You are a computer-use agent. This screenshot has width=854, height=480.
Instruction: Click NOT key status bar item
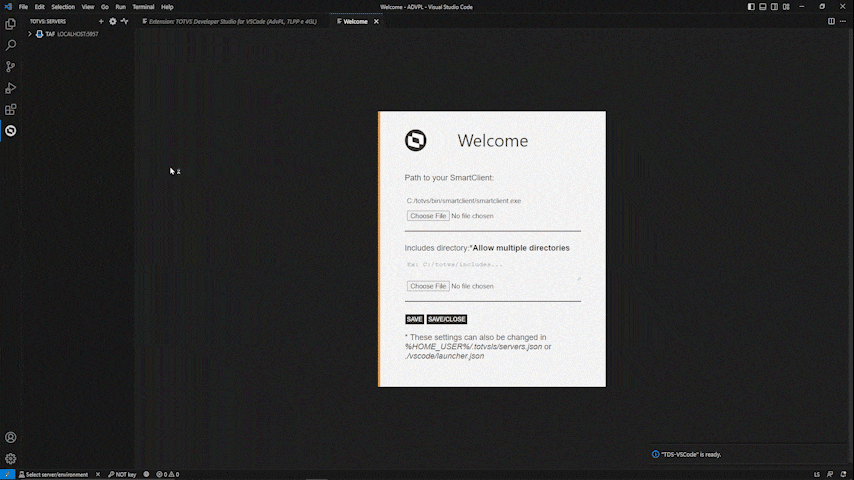point(122,475)
